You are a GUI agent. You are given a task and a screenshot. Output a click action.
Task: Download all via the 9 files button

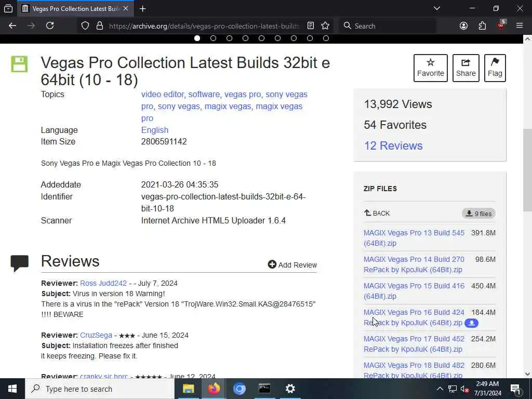click(478, 214)
